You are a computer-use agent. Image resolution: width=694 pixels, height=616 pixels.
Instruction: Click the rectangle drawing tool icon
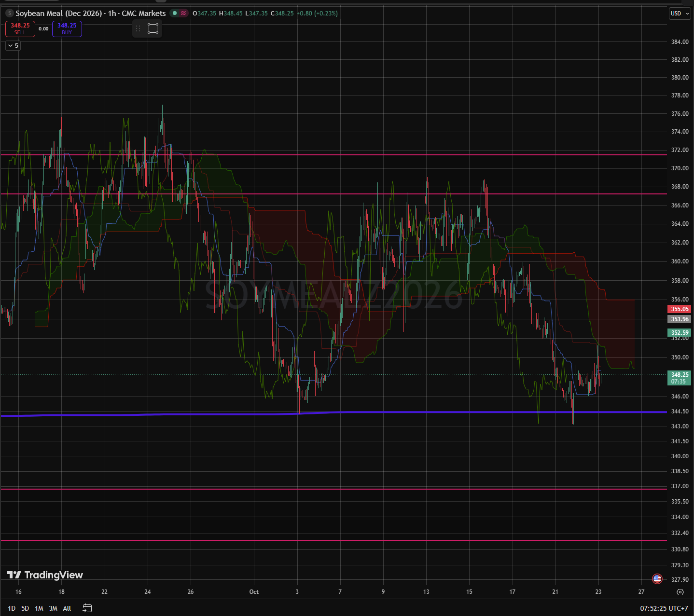[153, 28]
